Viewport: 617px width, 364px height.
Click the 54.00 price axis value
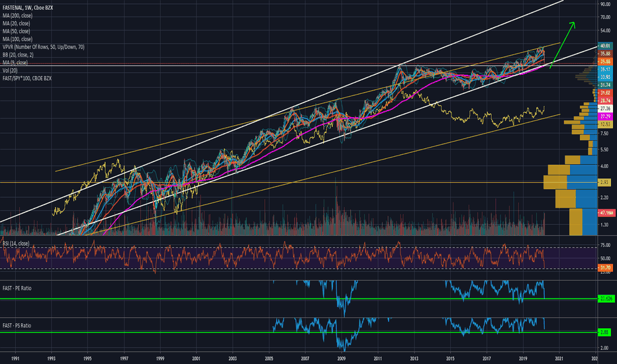pos(605,30)
